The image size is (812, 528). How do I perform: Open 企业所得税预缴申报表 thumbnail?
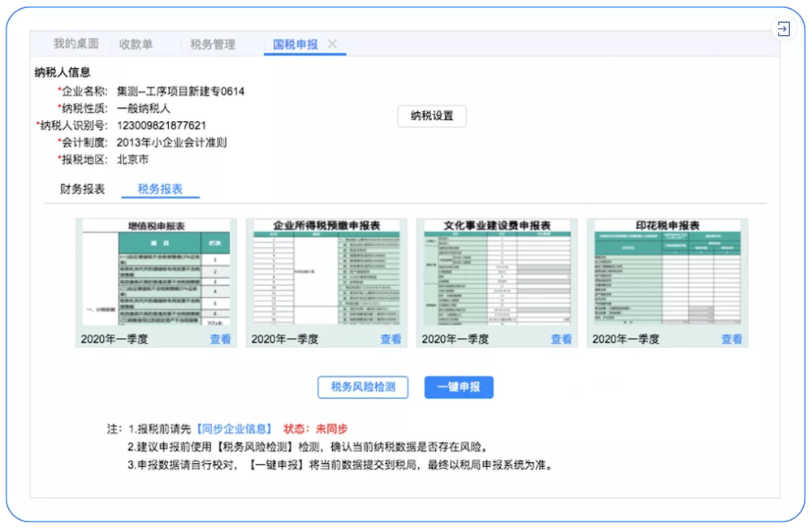click(x=326, y=273)
